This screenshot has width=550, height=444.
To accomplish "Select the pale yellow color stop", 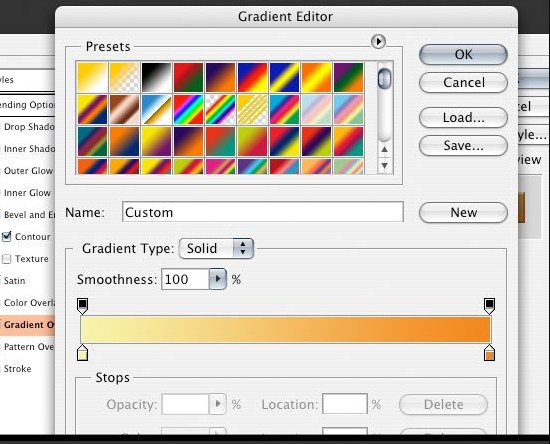I will point(82,353).
